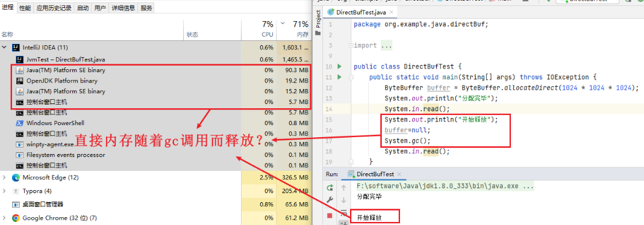Open the 服务 tab

[x=146, y=8]
